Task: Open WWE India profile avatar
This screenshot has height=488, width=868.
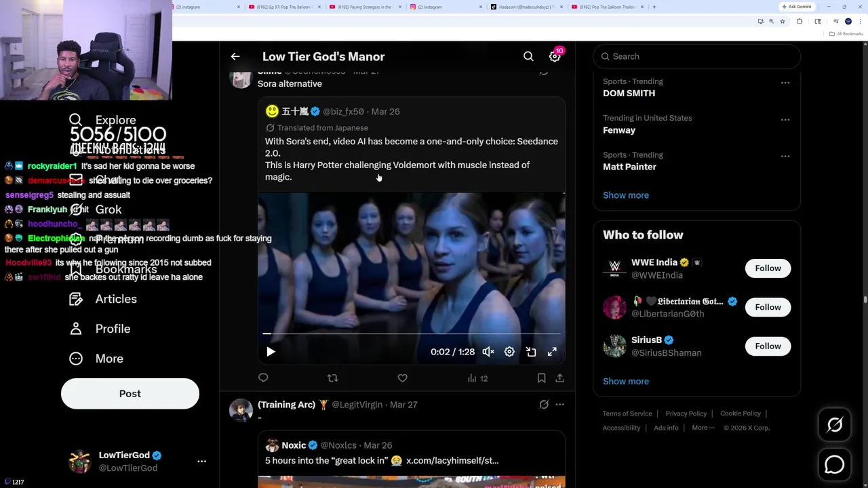Action: point(614,268)
